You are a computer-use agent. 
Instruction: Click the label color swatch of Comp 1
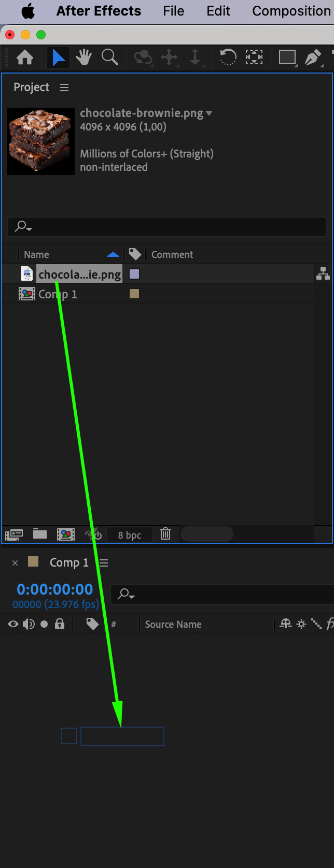click(x=134, y=294)
